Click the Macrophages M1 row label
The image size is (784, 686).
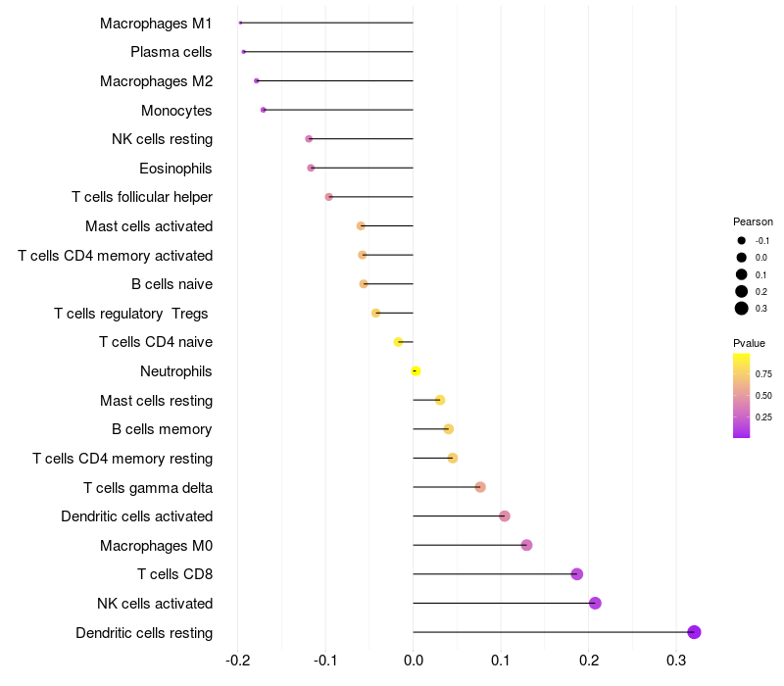pos(156,23)
